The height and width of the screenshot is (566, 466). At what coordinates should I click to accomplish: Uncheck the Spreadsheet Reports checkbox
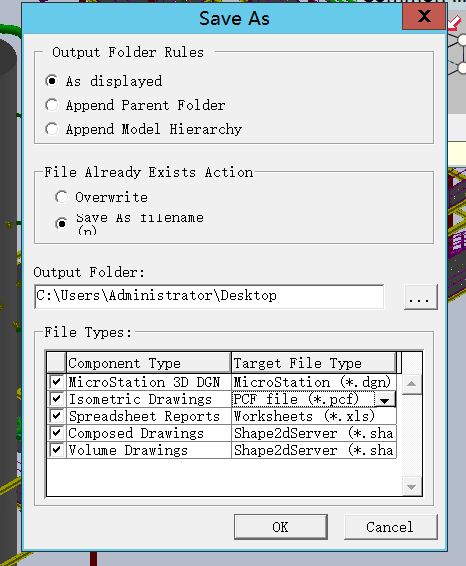56,416
